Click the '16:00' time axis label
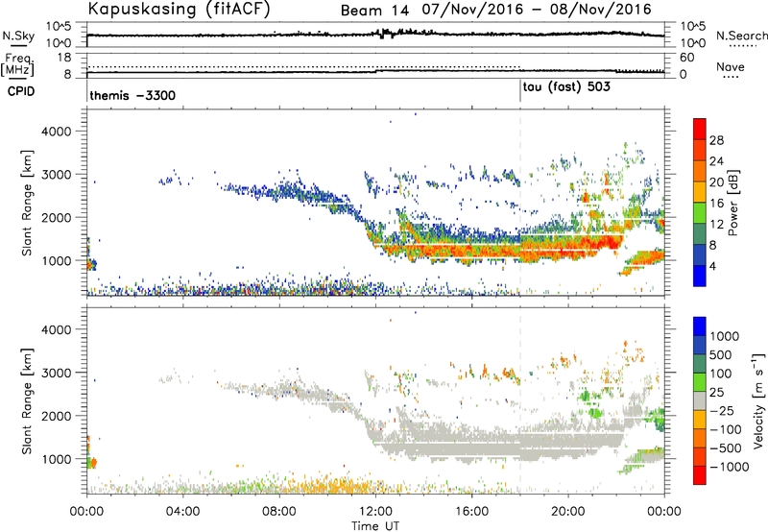Image resolution: width=768 pixels, height=532 pixels. coord(471,512)
